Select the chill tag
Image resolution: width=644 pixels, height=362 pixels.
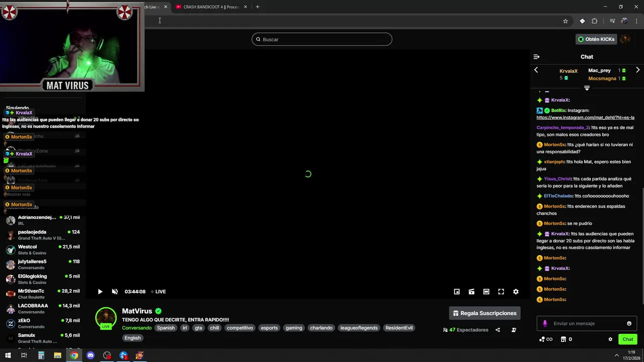tap(214, 328)
